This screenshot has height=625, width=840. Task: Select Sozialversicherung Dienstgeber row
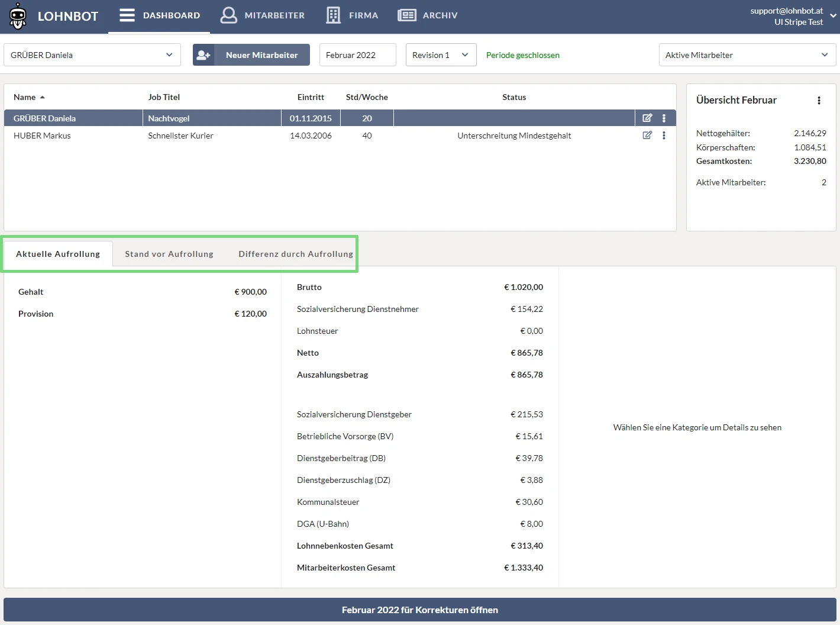click(x=420, y=414)
